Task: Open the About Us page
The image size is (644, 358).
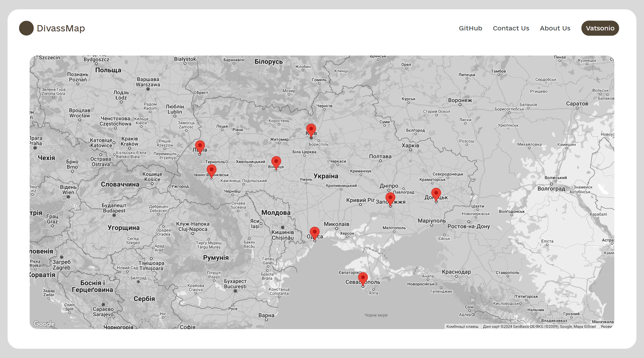Action: 555,28
